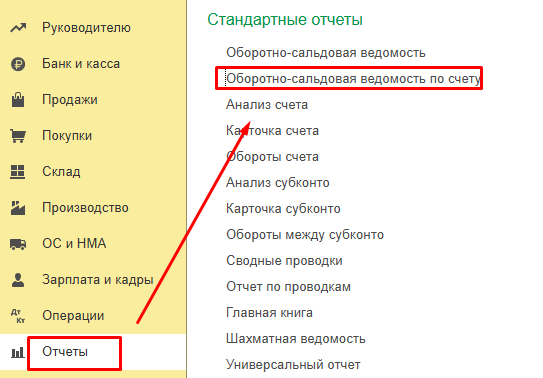Click the shopping cart icon for Покупки
This screenshot has height=378, width=543.
tap(18, 136)
